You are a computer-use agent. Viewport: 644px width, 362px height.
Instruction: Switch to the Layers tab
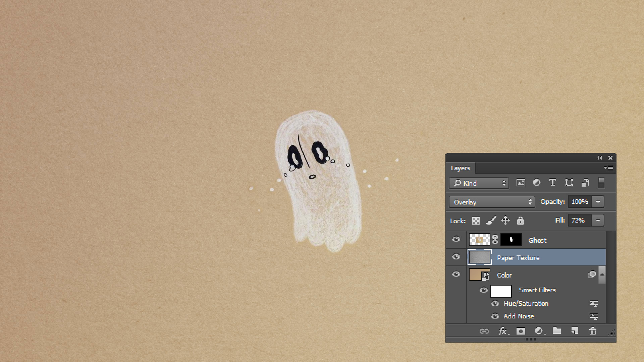(460, 168)
